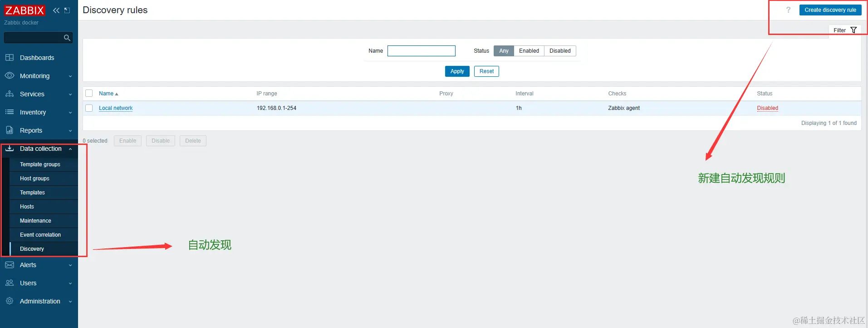Toggle kiosk mode icon beside logo
This screenshot has width=868, height=328.
coord(67,10)
